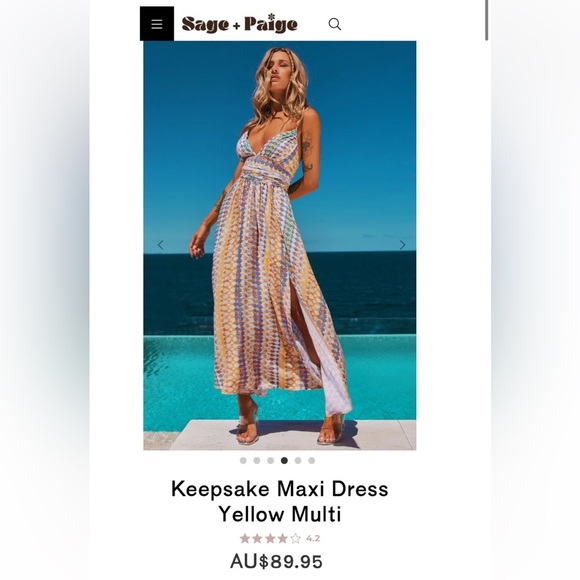Click the empty fifth rating star
This screenshot has width=580, height=580.
coord(295,538)
